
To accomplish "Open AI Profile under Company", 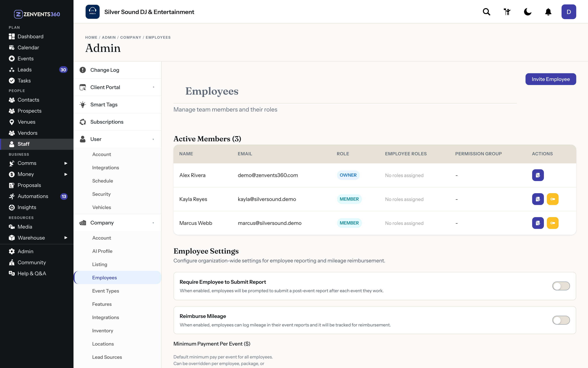I will [117, 251].
